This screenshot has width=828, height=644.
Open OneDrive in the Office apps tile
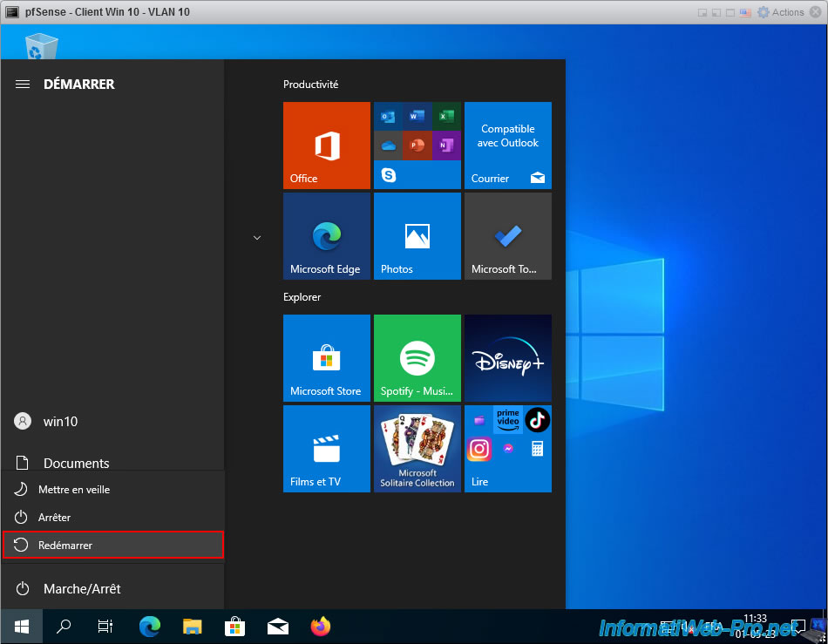(x=388, y=146)
